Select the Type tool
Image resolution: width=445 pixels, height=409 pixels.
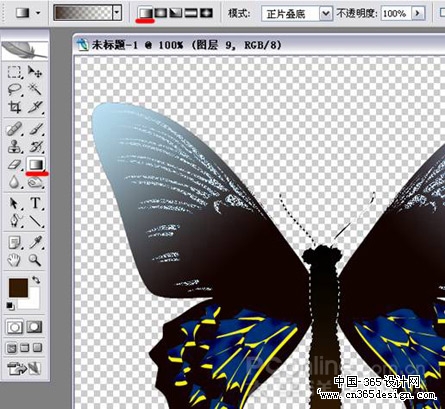click(35, 203)
